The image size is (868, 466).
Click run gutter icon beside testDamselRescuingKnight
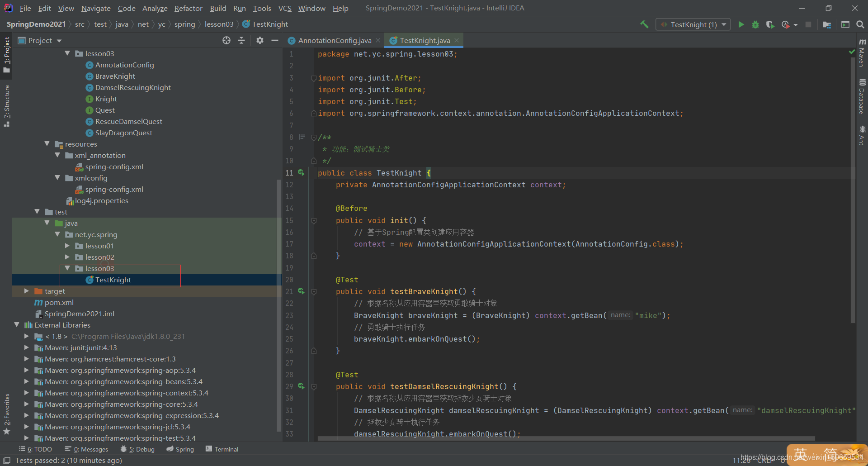pyautogui.click(x=301, y=386)
